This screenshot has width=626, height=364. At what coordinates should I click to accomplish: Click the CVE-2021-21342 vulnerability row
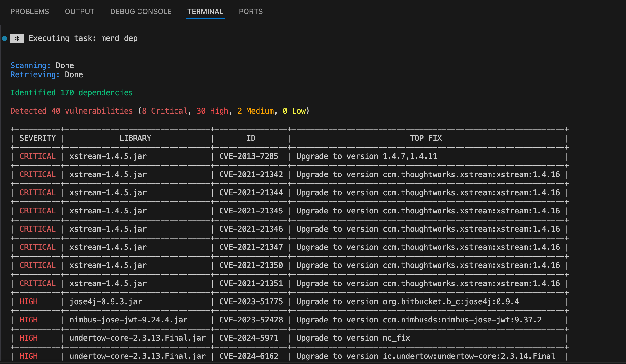(x=250, y=174)
